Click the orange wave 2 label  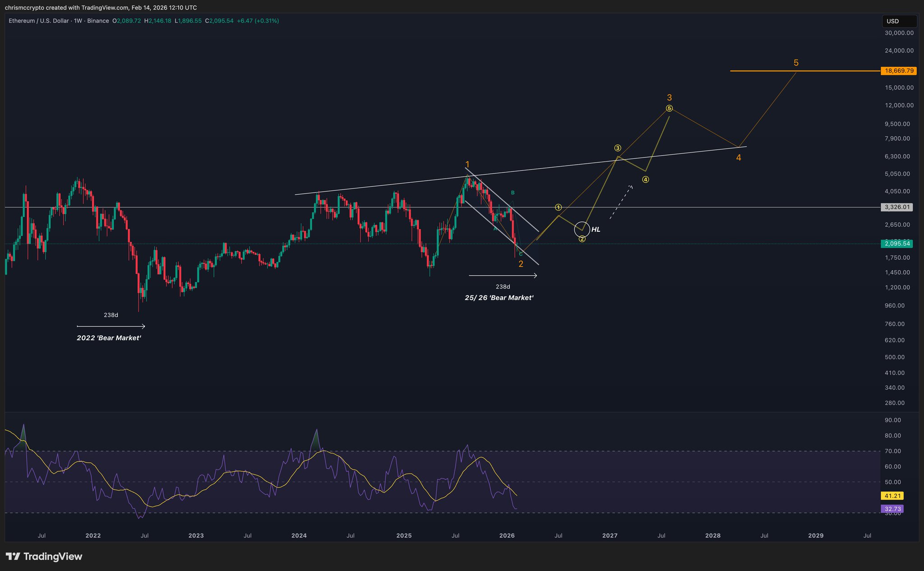coord(521,264)
